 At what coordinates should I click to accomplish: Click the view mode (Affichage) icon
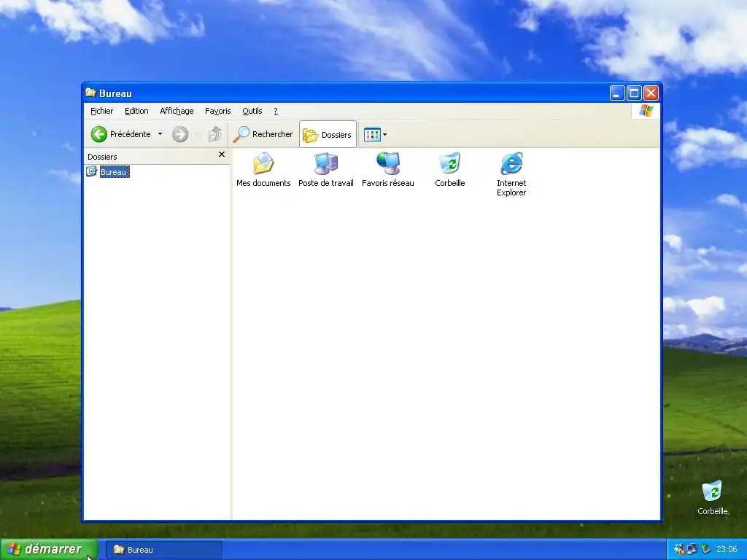pos(372,135)
